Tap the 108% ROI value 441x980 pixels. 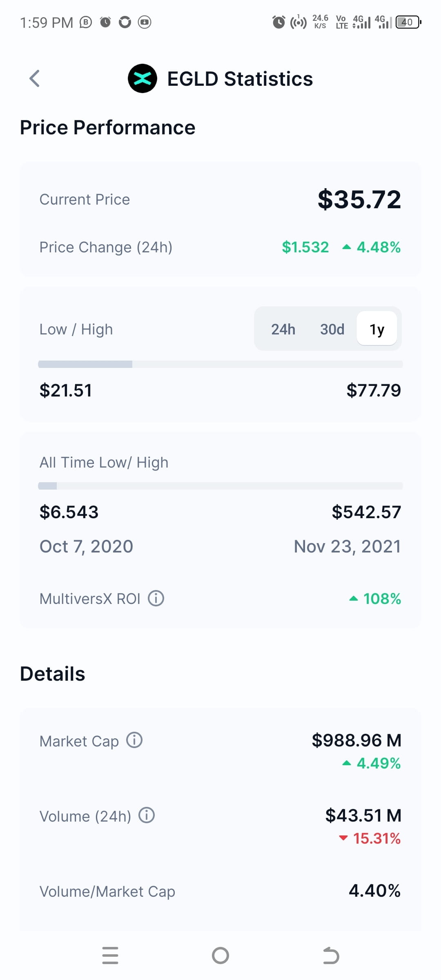382,599
